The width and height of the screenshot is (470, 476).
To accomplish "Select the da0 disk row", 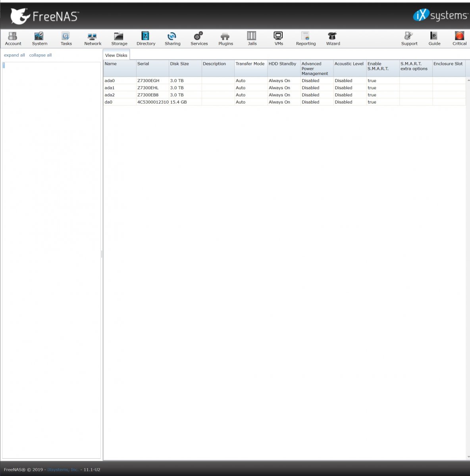I will pos(284,102).
